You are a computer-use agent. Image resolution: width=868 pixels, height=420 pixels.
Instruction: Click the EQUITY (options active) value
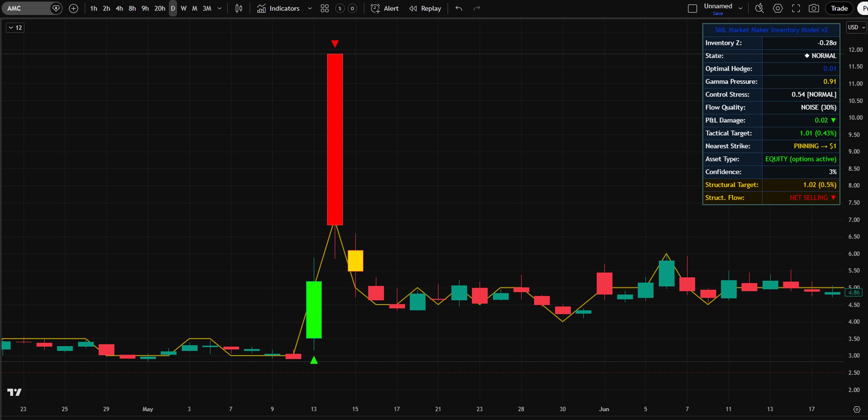click(801, 159)
